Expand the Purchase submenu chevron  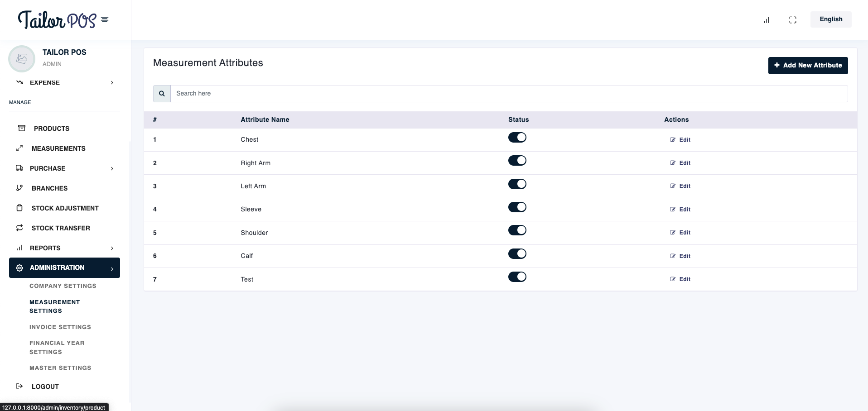pyautogui.click(x=112, y=169)
